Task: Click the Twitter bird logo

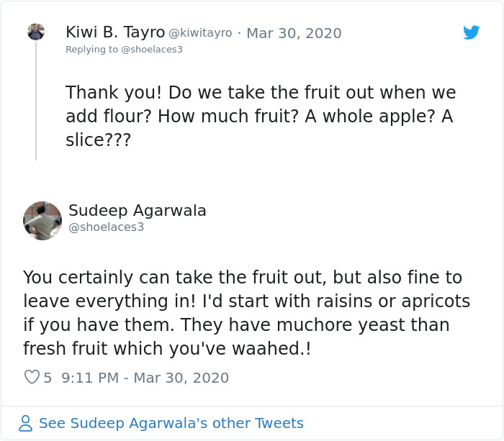Action: point(472,32)
